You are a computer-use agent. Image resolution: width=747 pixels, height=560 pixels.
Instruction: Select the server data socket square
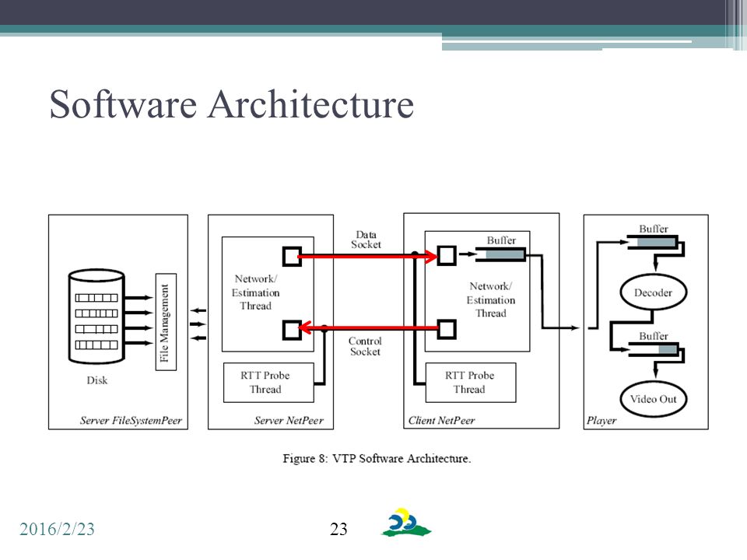coord(292,256)
